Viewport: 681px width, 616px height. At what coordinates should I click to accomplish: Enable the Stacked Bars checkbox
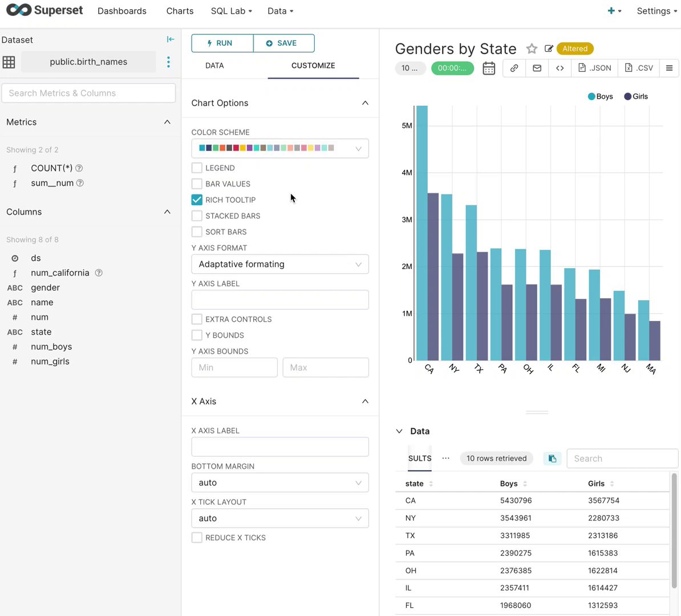tap(197, 216)
